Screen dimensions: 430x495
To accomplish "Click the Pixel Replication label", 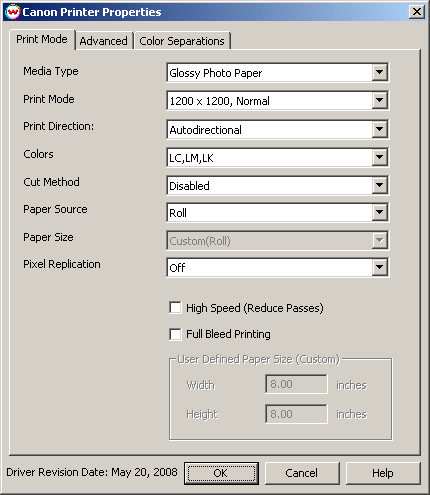I will tap(62, 264).
